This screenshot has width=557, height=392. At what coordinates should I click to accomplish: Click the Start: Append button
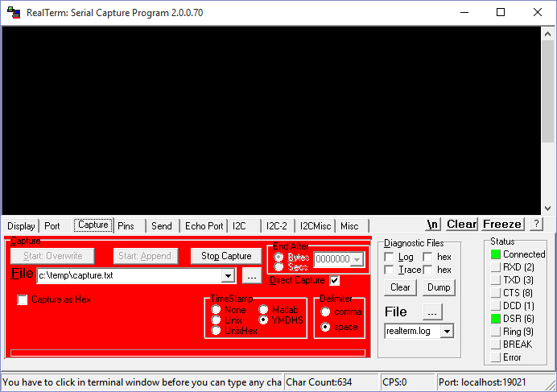146,256
